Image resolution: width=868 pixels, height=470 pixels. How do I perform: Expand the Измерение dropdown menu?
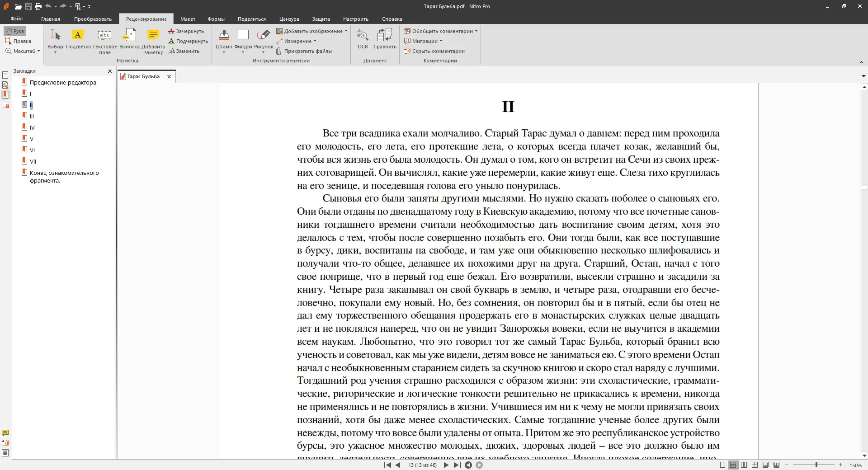point(315,41)
